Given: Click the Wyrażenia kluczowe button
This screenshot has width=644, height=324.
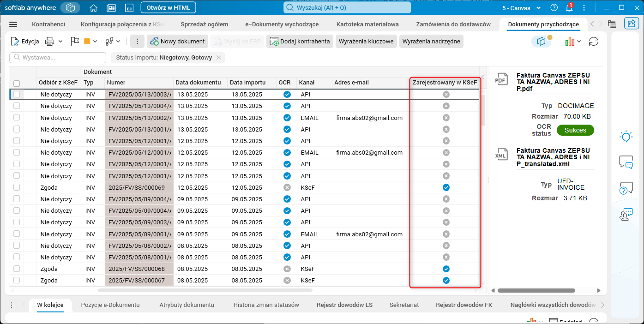Looking at the screenshot, I should [366, 42].
